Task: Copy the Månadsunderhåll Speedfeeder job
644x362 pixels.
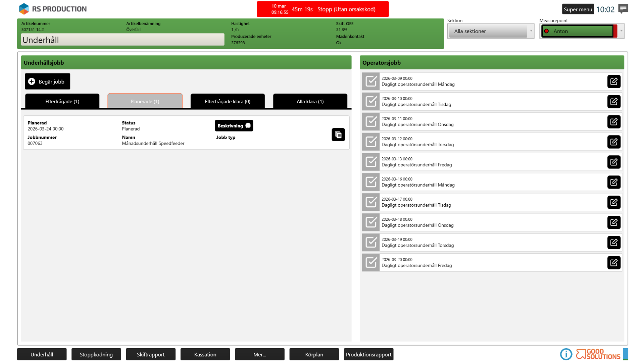Action: [x=338, y=135]
